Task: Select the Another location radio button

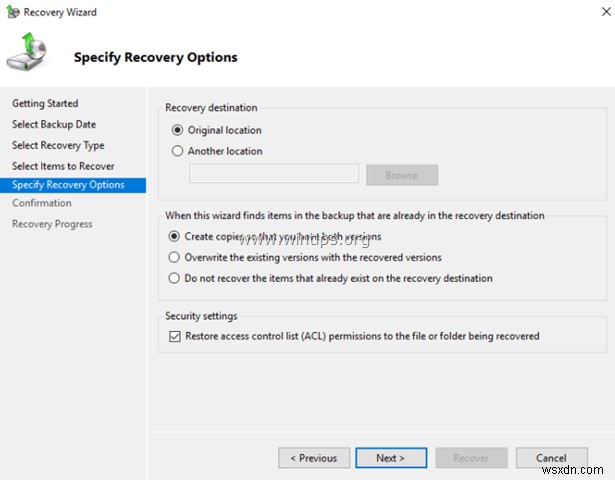Action: 177,151
